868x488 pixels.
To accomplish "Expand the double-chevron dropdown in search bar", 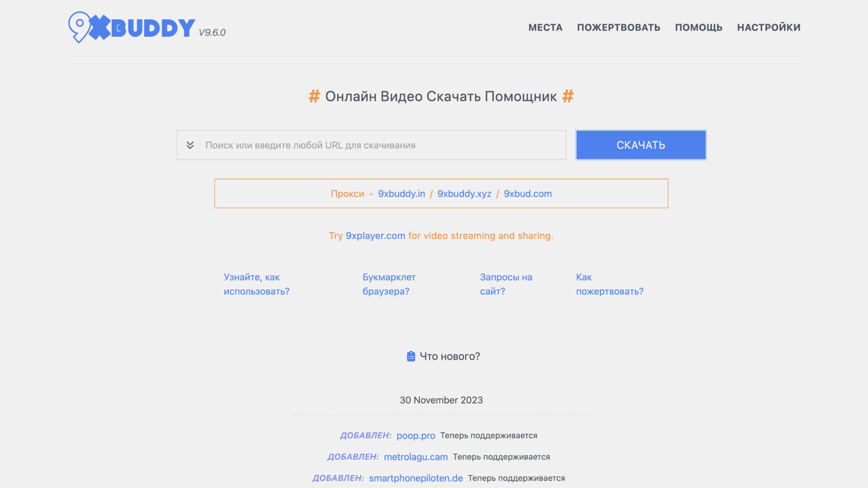I will tap(190, 145).
